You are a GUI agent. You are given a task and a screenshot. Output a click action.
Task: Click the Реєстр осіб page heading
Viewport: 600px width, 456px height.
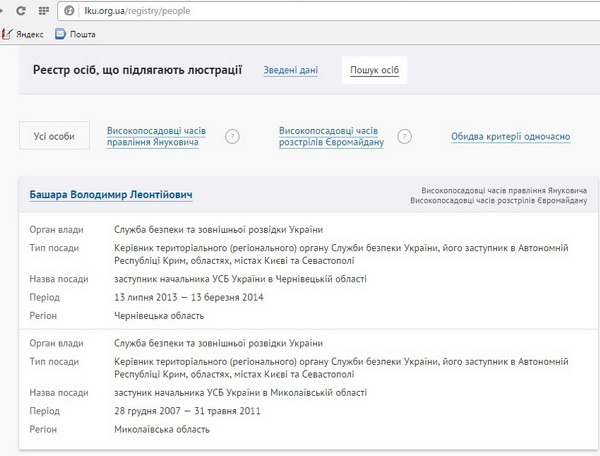[x=137, y=70]
